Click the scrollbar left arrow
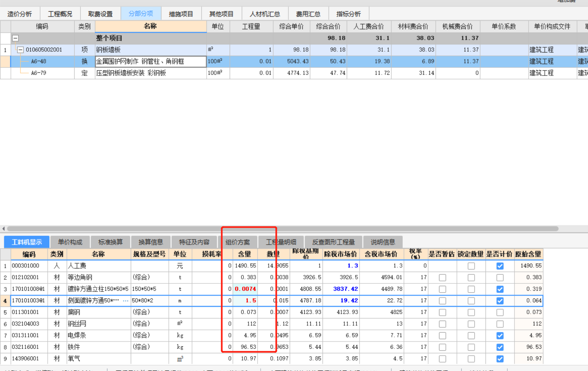This screenshot has width=588, height=371. click(3, 228)
